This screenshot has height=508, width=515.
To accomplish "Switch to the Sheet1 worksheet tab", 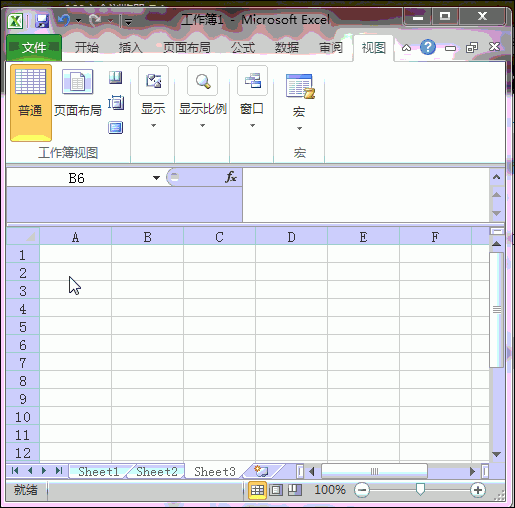I will point(99,472).
